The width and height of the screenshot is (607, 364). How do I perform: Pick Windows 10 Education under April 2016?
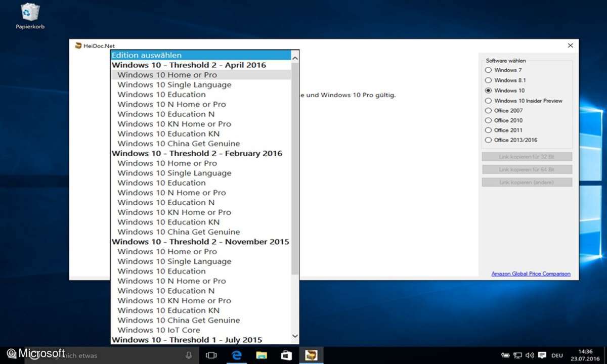201,95
